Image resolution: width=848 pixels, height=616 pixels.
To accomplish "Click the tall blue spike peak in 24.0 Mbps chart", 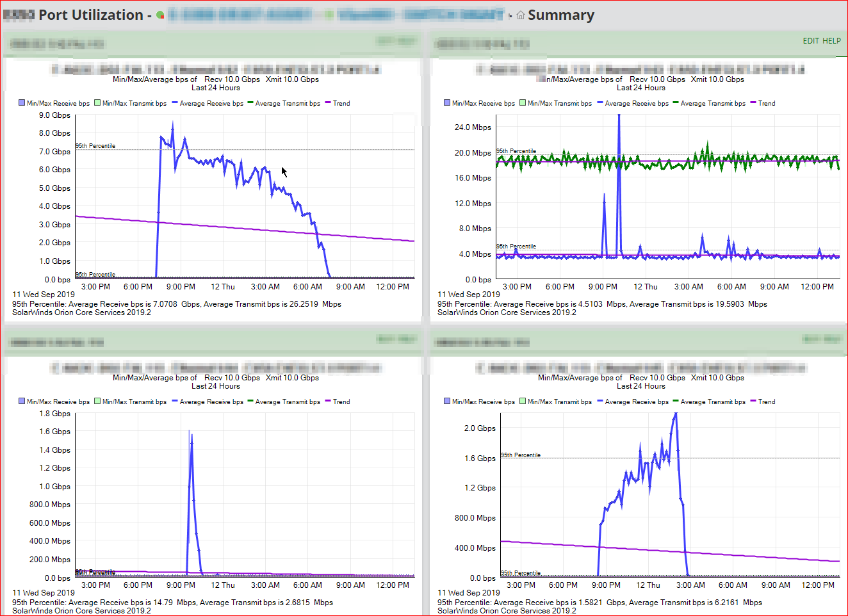I will (619, 117).
